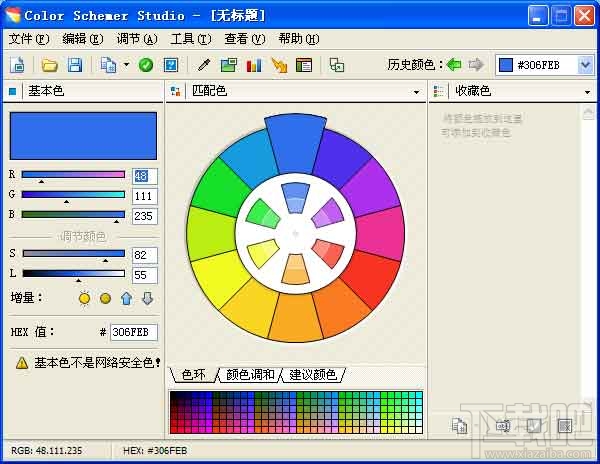Open dropdown arrow beside copy icon
Image resolution: width=600 pixels, height=464 pixels.
pyautogui.click(x=126, y=65)
